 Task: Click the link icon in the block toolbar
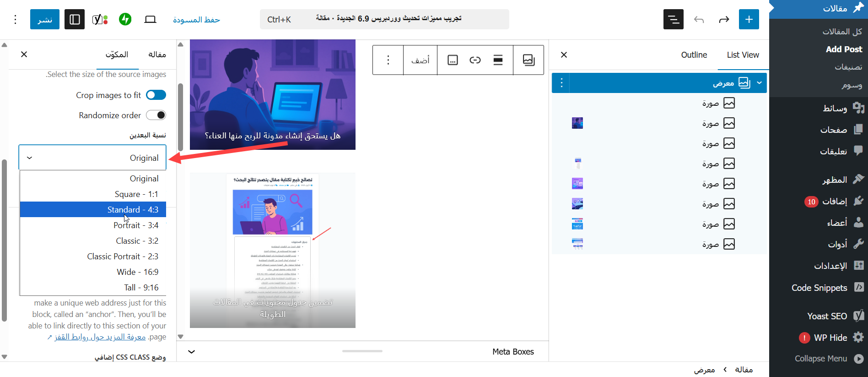pyautogui.click(x=475, y=60)
